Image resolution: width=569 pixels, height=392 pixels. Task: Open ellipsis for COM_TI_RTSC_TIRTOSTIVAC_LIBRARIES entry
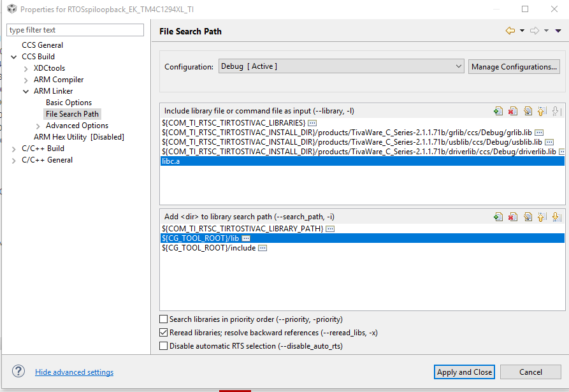[312, 123]
